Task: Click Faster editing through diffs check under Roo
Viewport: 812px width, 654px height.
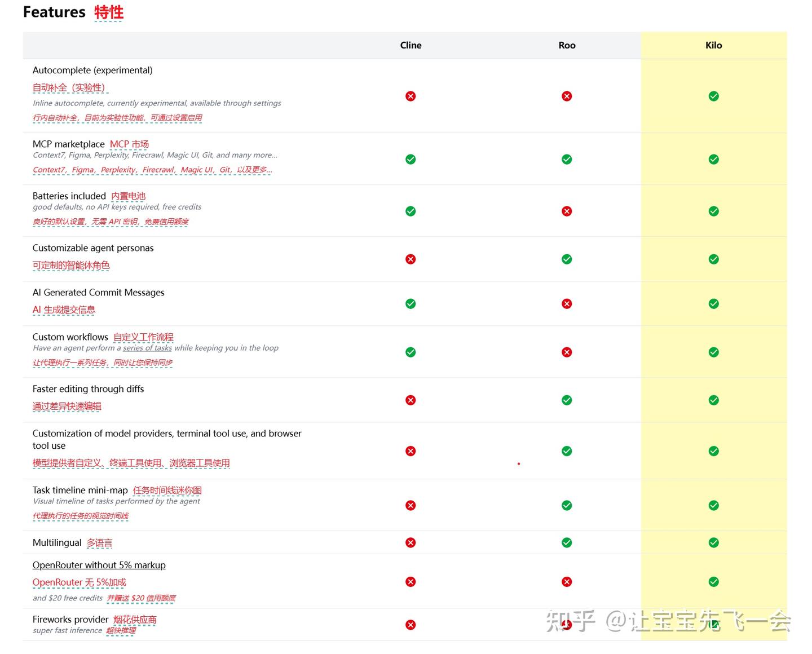Action: point(567,400)
